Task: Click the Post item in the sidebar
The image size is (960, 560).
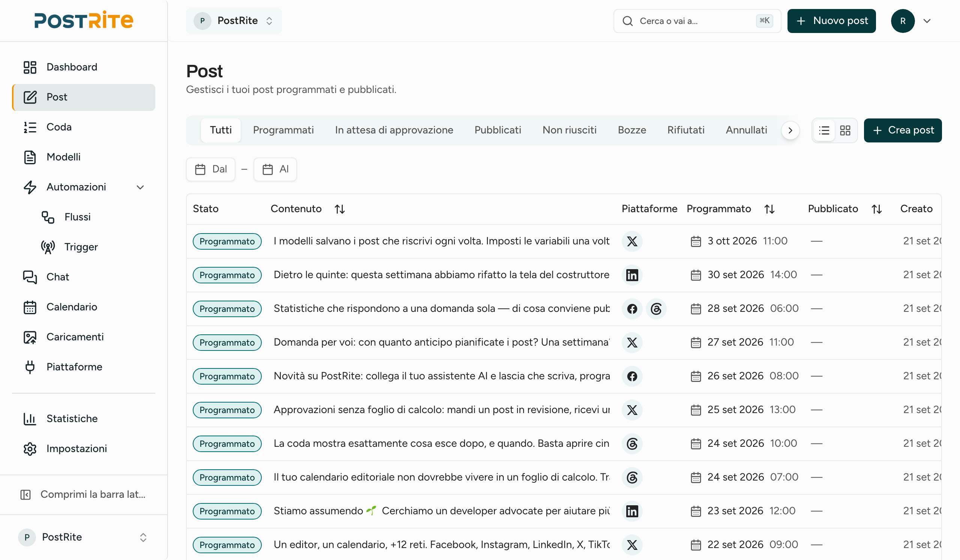Action: tap(83, 97)
